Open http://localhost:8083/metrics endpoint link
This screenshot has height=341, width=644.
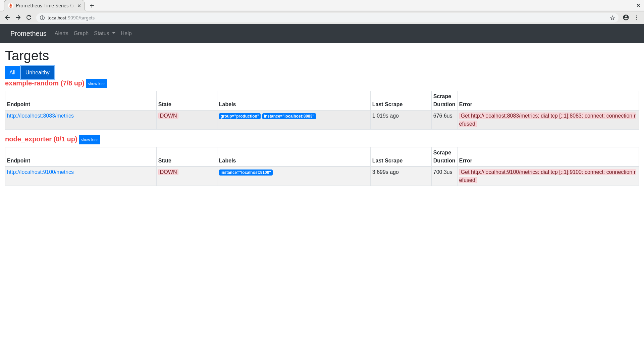[x=40, y=116]
